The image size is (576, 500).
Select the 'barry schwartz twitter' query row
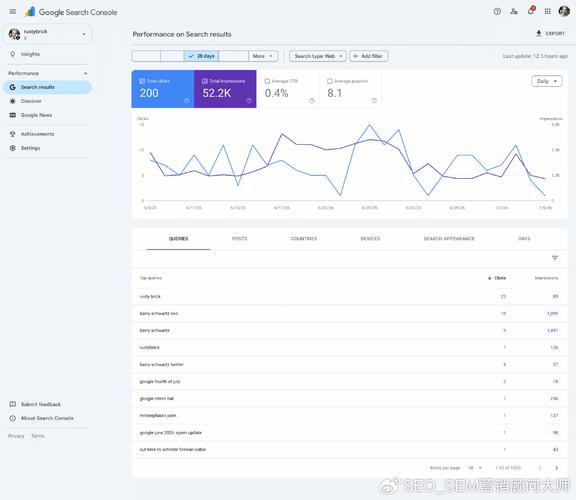click(x=349, y=364)
